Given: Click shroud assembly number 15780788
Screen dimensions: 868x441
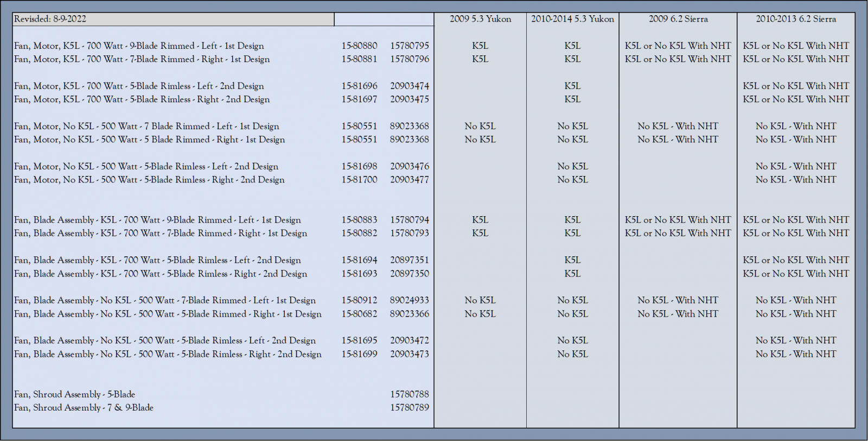Looking at the screenshot, I should click(x=410, y=394).
